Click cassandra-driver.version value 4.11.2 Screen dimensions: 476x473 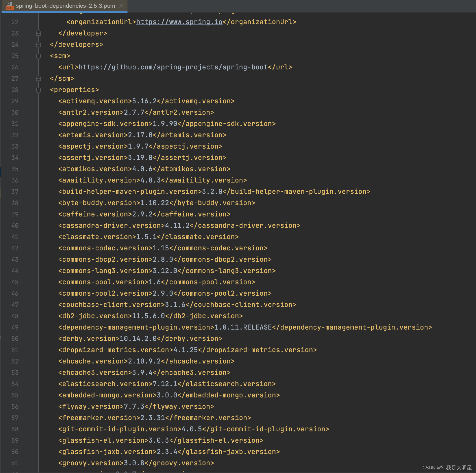(177, 225)
